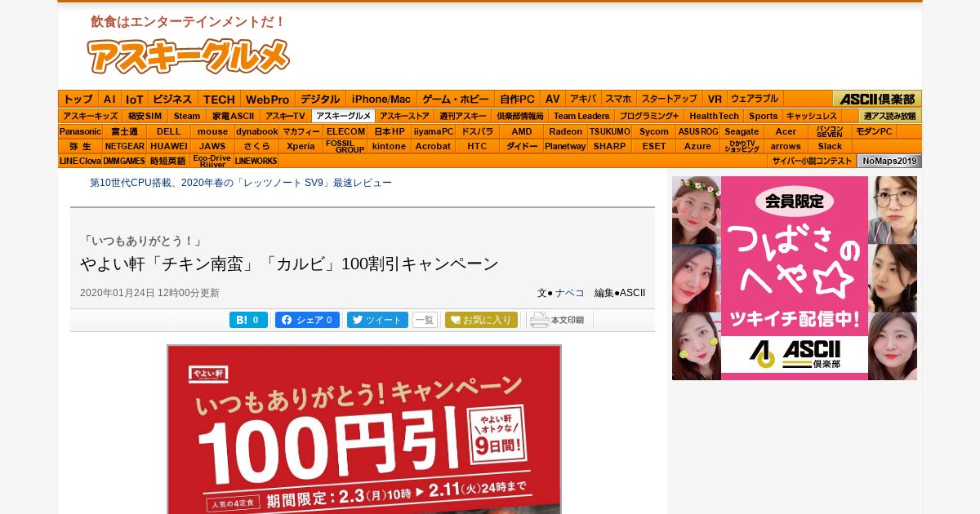Open the dynabook brand link
The height and width of the screenshot is (514, 980).
click(x=257, y=131)
